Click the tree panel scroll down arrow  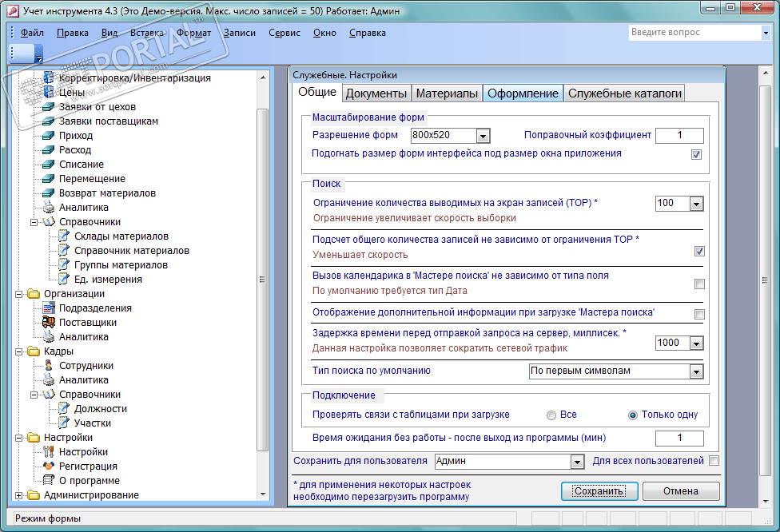(263, 494)
